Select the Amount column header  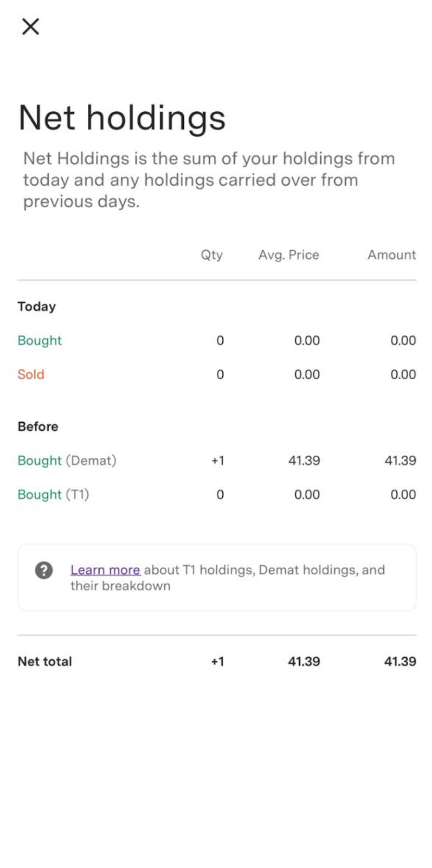click(x=391, y=255)
